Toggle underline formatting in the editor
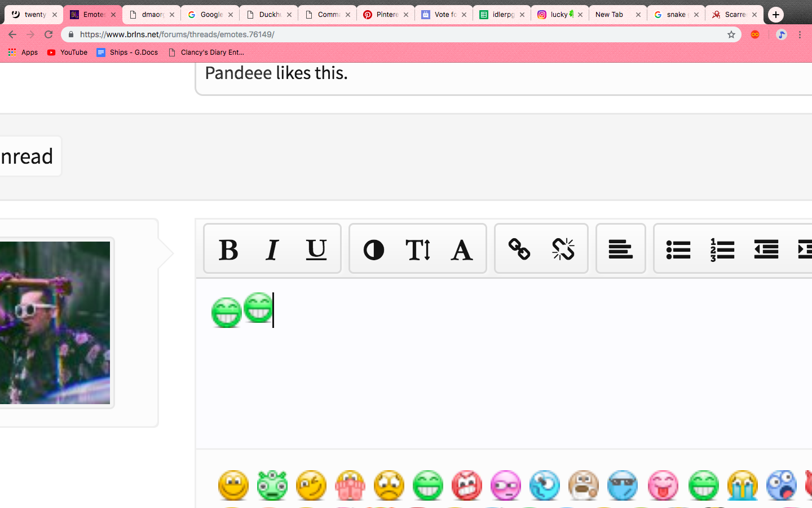The width and height of the screenshot is (812, 508). 316,249
